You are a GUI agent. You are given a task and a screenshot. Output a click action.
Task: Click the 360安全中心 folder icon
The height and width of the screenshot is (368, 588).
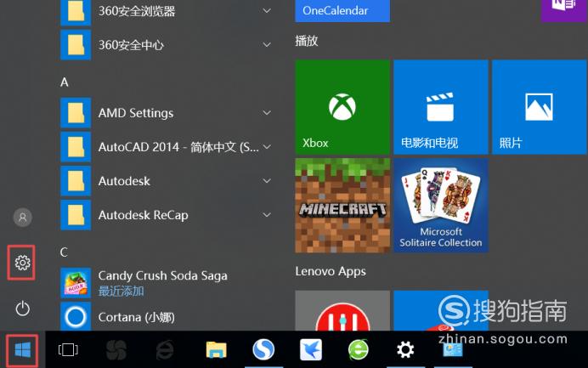76,45
